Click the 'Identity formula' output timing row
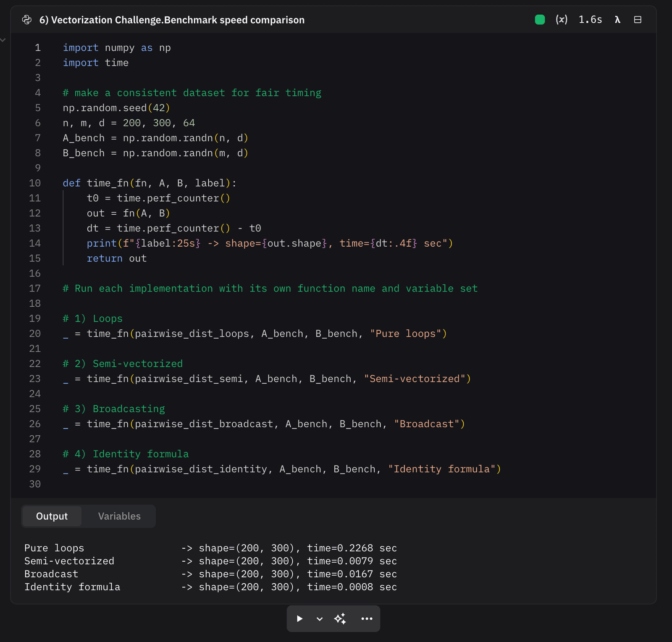Viewport: 672px width, 642px height. click(x=210, y=587)
